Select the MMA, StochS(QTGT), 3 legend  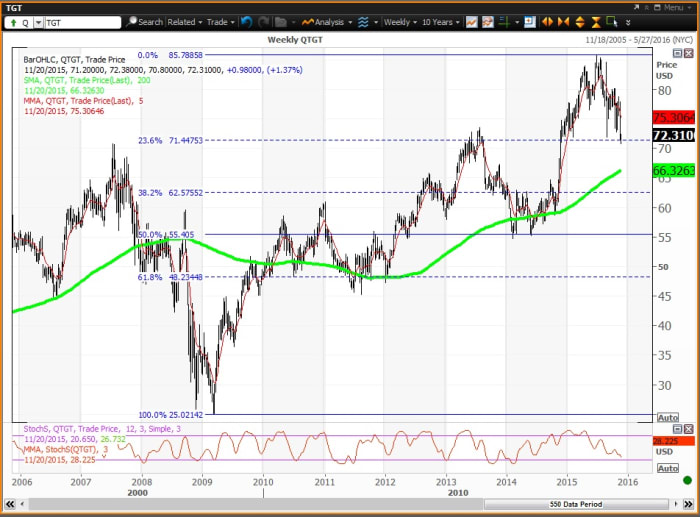pyautogui.click(x=66, y=449)
